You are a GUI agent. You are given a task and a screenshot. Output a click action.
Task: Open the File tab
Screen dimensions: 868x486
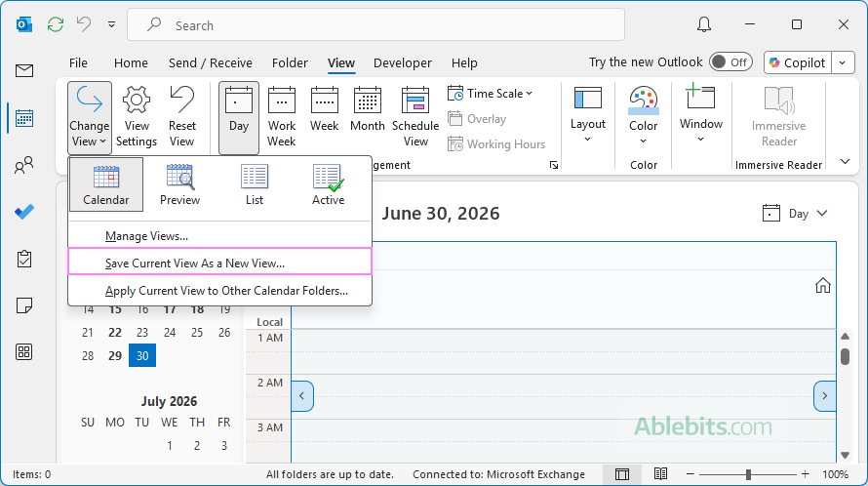[78, 62]
